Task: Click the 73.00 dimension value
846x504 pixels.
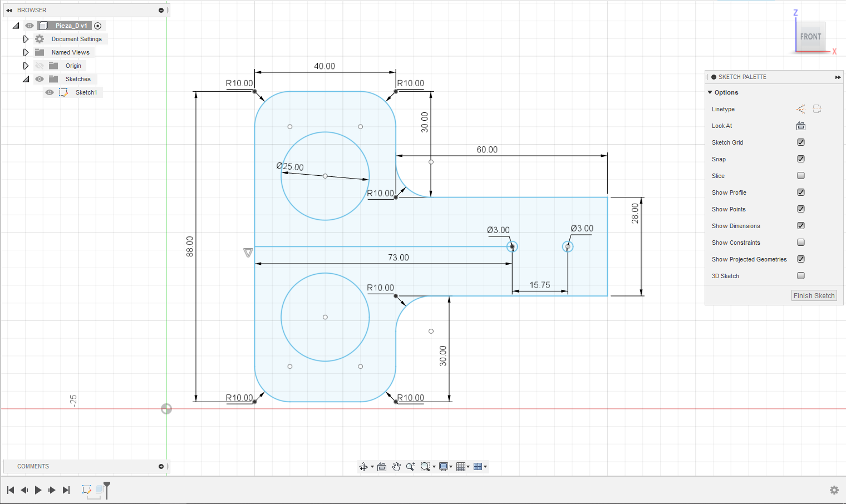Action: [399, 258]
